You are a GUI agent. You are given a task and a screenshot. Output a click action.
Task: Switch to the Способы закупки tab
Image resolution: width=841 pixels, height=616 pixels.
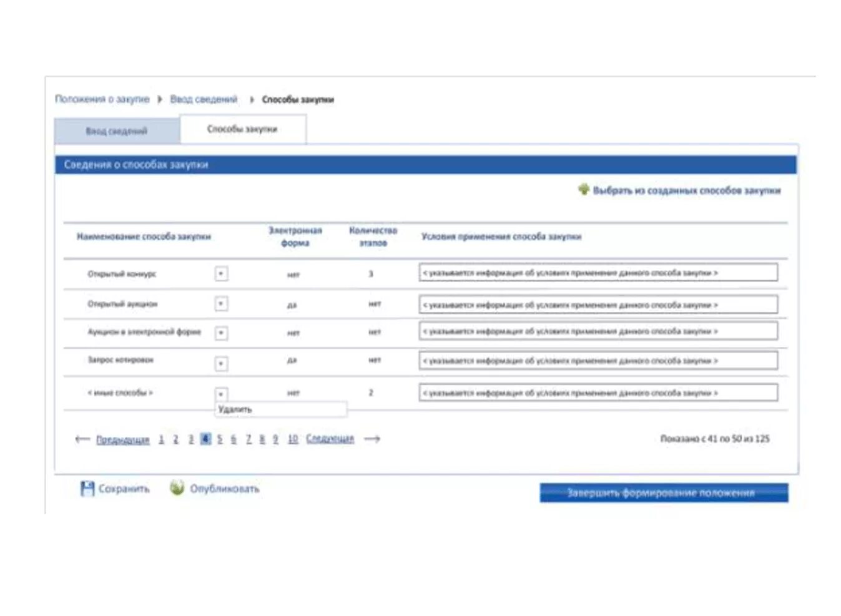[242, 129]
